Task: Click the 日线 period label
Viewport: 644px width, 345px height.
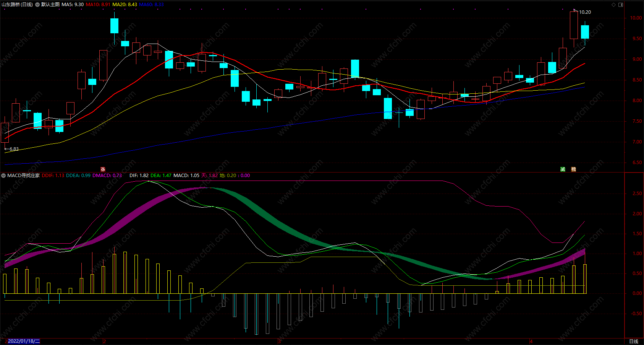Action: click(634, 341)
